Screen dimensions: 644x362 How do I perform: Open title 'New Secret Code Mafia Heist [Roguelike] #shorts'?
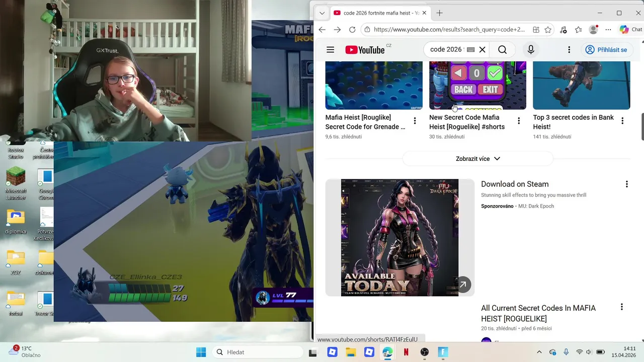tap(467, 122)
